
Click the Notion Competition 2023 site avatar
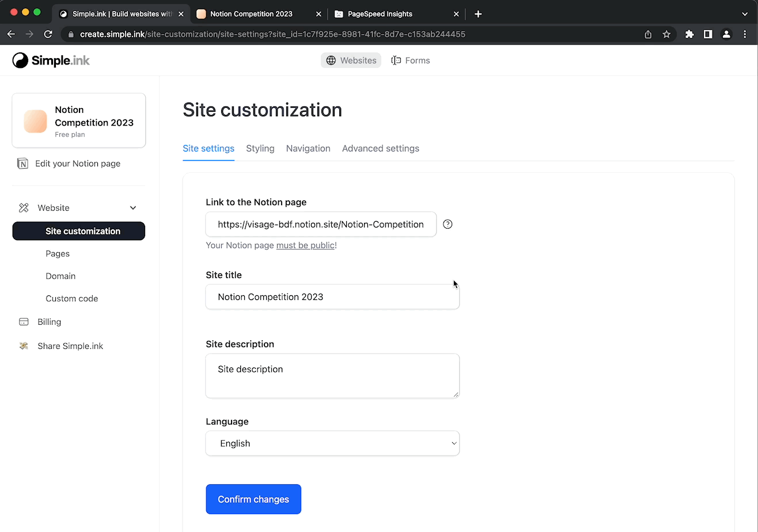[x=35, y=121]
